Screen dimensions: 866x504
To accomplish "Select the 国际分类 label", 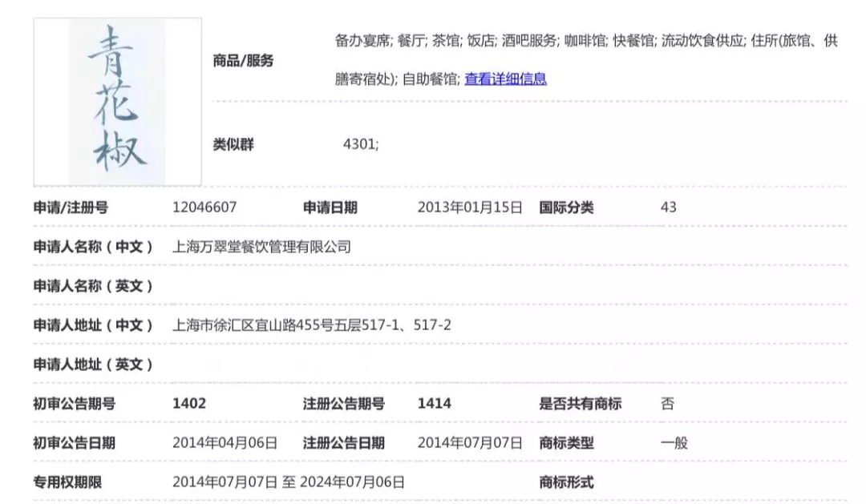I will (x=567, y=208).
